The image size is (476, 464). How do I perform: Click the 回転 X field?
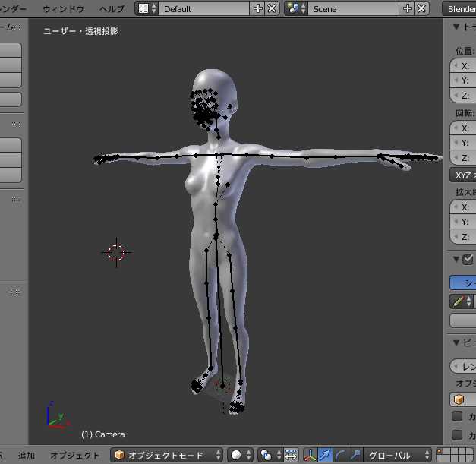[x=463, y=128]
